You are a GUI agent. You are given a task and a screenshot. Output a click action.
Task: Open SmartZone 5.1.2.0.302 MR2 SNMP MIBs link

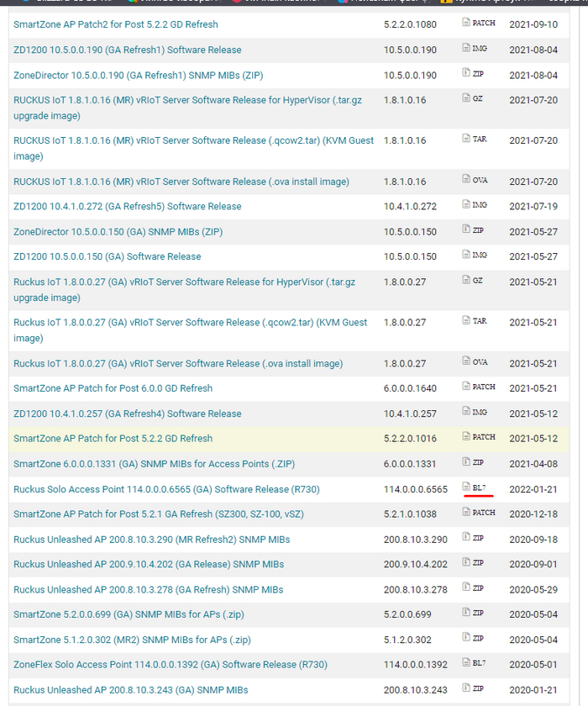click(132, 640)
